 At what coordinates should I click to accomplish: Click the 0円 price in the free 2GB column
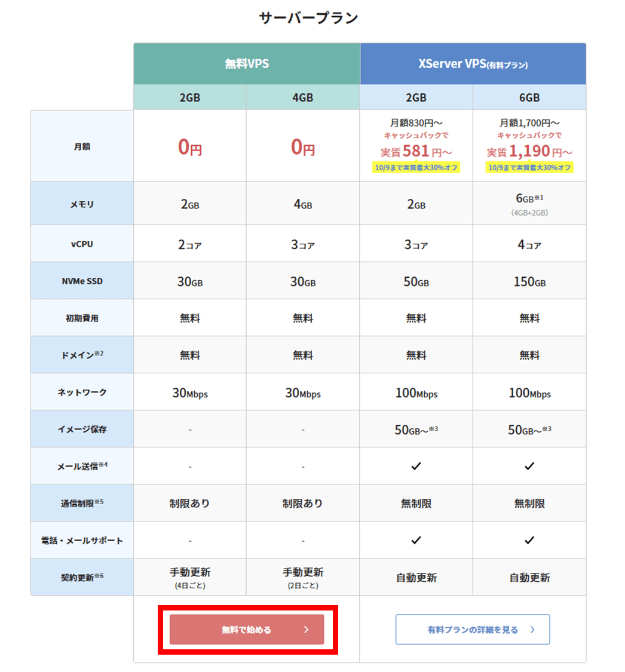pos(190,147)
